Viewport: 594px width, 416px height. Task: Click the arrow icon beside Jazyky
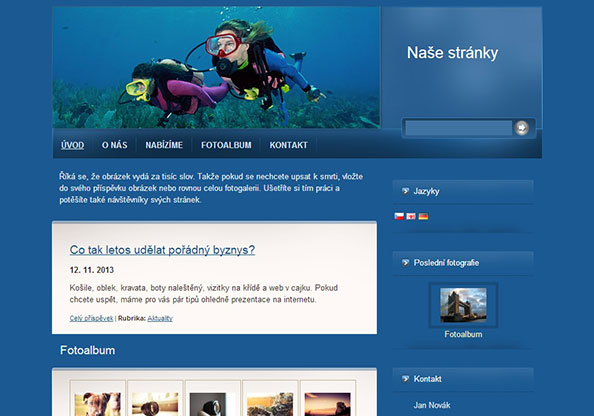point(405,191)
